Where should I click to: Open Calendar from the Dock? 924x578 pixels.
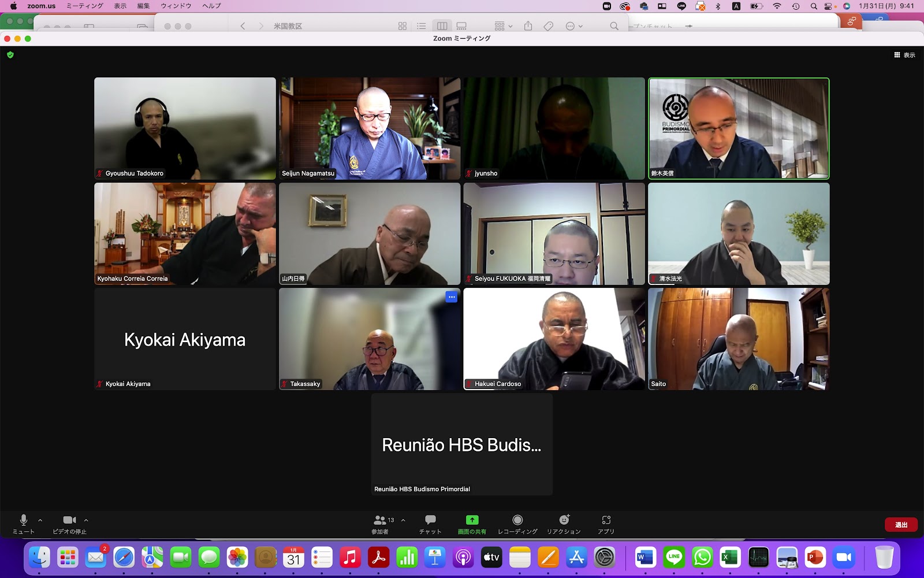pos(294,557)
